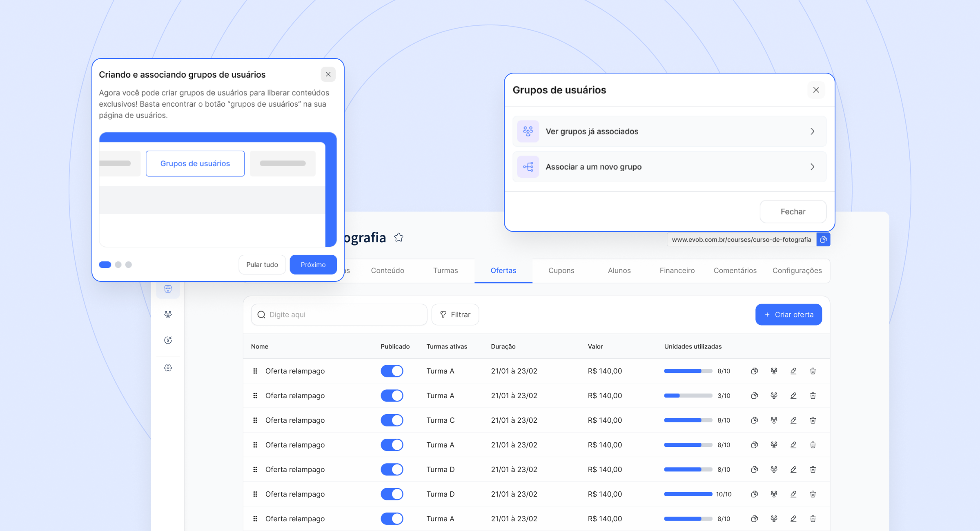Click the Turmas ativas column header
980x531 pixels.
(x=447, y=346)
